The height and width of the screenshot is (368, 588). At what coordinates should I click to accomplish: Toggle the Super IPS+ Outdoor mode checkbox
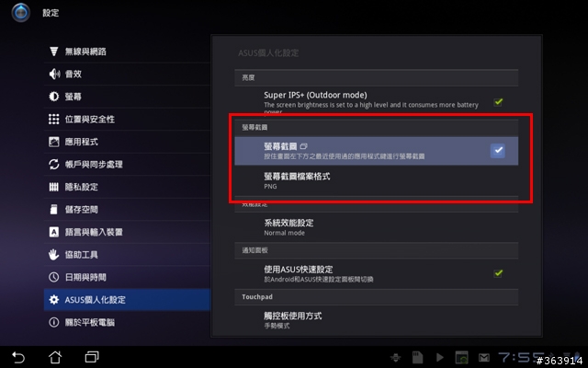click(x=498, y=102)
